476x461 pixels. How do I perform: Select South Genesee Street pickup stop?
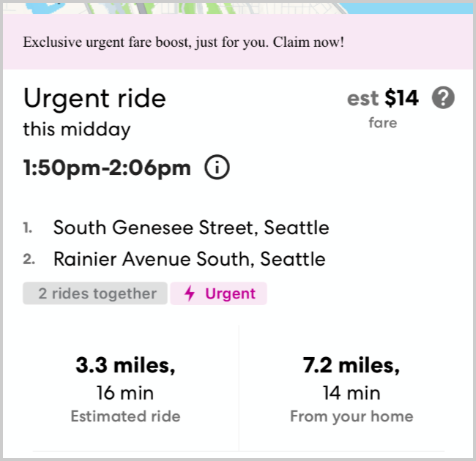click(x=191, y=228)
